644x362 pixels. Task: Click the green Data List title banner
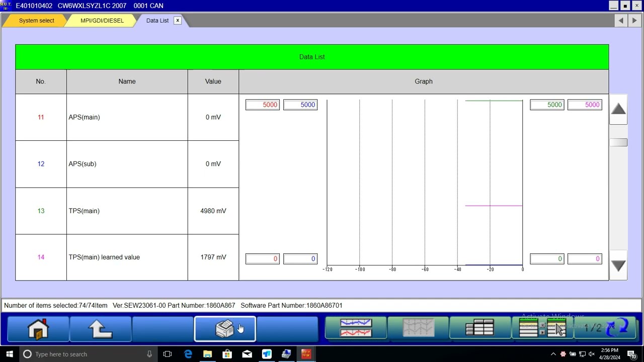312,57
